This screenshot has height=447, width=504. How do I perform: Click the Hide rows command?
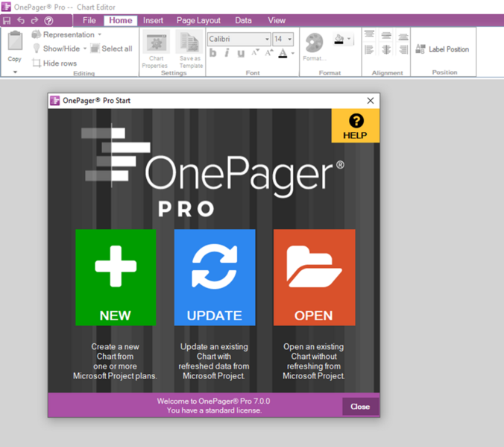click(54, 63)
